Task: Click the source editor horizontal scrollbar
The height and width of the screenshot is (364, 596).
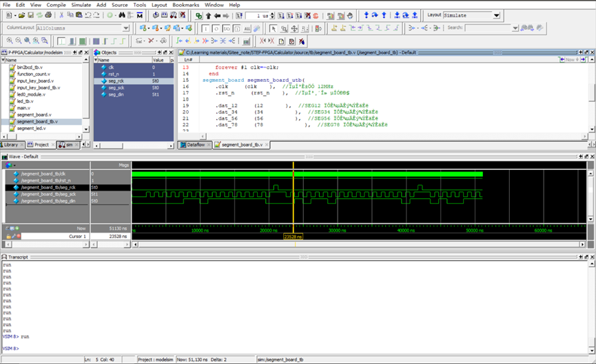Action: click(x=393, y=136)
